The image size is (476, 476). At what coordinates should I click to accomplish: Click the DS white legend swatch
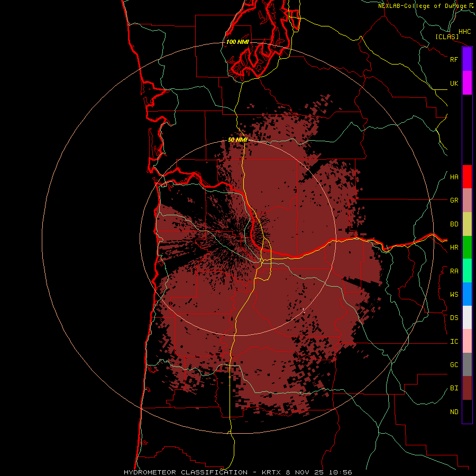coord(467,317)
